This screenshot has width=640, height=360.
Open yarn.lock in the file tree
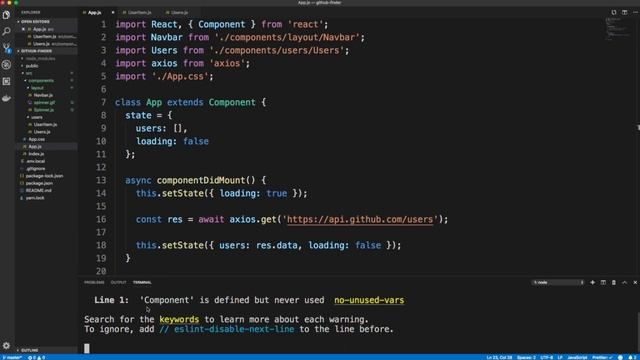35,198
